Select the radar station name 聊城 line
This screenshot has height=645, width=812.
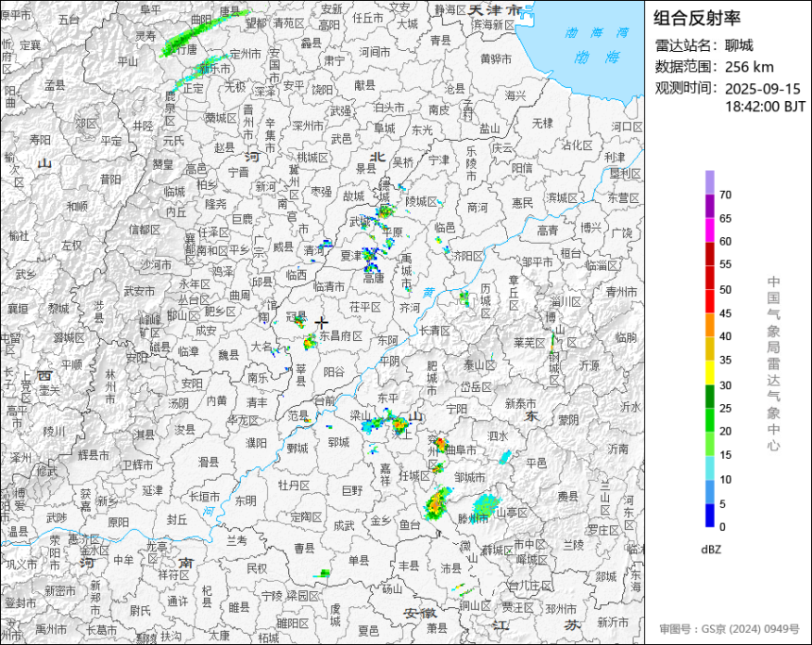tap(703, 45)
